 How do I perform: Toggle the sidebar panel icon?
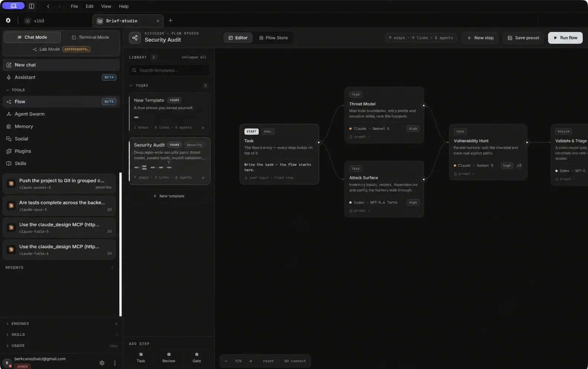click(x=32, y=6)
